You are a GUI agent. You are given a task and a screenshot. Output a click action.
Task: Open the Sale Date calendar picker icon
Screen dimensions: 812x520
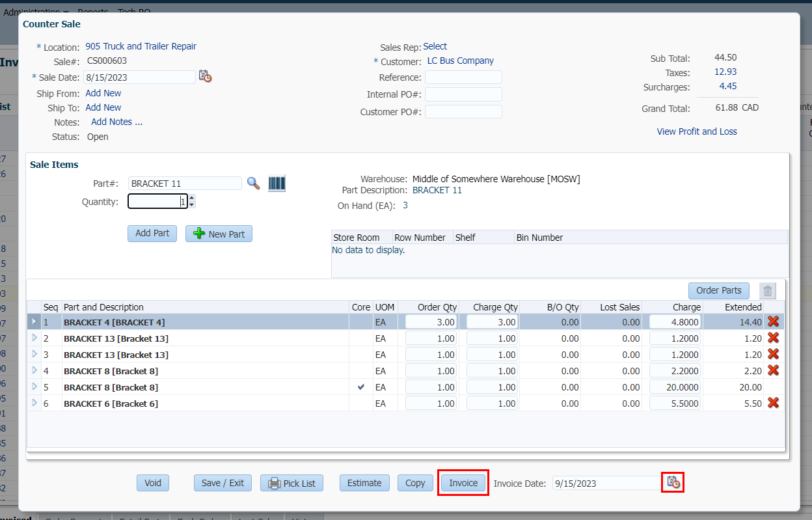(205, 77)
